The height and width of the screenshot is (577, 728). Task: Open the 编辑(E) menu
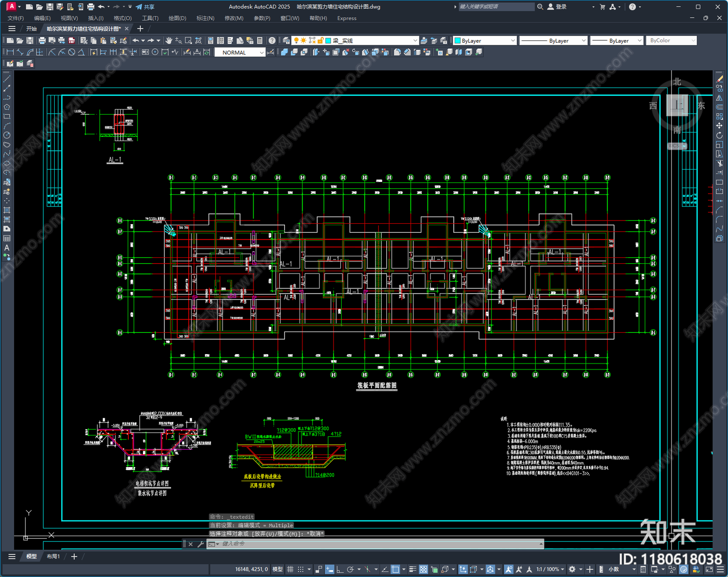[x=42, y=18]
